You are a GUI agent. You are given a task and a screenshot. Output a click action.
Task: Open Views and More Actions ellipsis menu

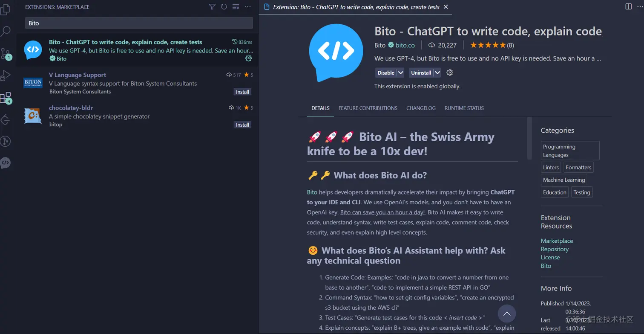point(248,7)
